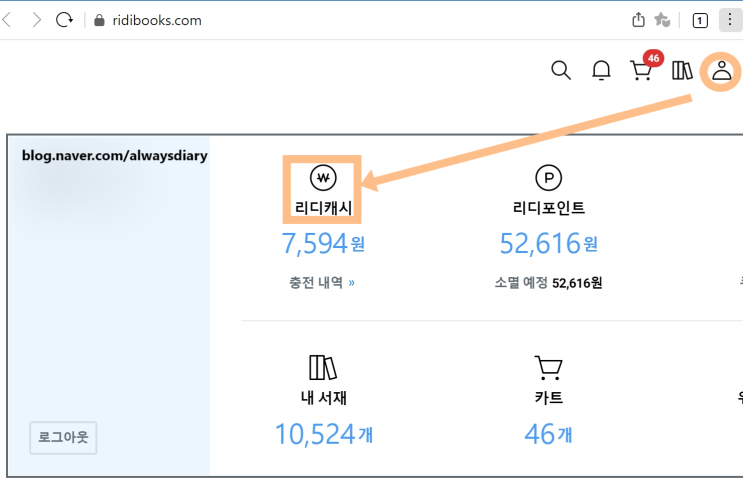This screenshot has width=743, height=496.
Task: Open the tab count button
Action: pyautogui.click(x=700, y=20)
